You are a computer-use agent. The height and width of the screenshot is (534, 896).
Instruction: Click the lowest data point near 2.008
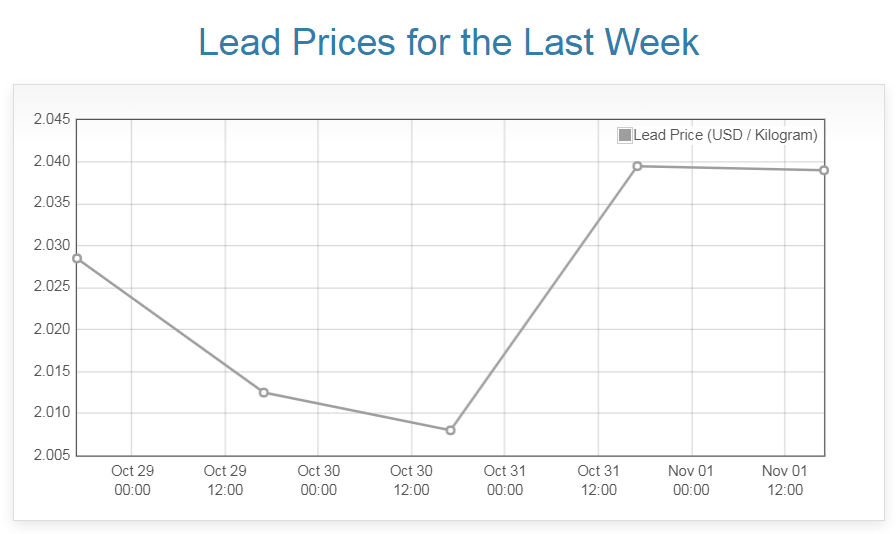coord(450,430)
